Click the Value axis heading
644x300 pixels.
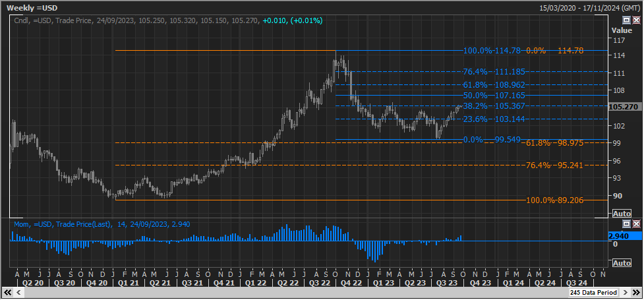coord(622,30)
